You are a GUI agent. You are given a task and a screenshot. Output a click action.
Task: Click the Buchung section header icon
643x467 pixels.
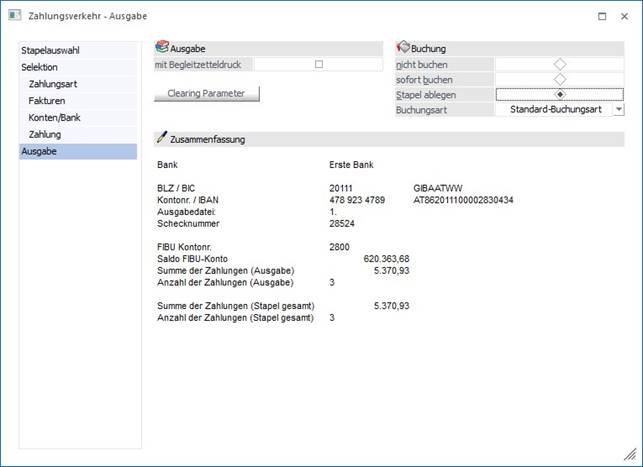coord(404,48)
